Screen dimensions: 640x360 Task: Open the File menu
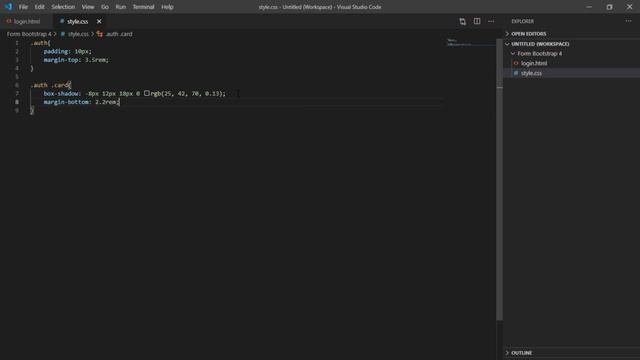(x=23, y=7)
